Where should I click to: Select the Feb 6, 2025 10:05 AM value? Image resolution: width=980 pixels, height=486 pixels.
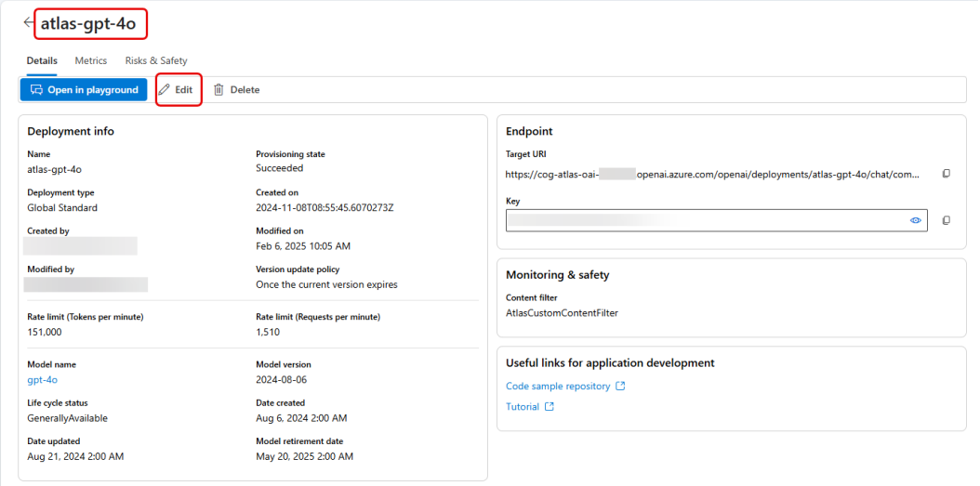[x=303, y=246]
